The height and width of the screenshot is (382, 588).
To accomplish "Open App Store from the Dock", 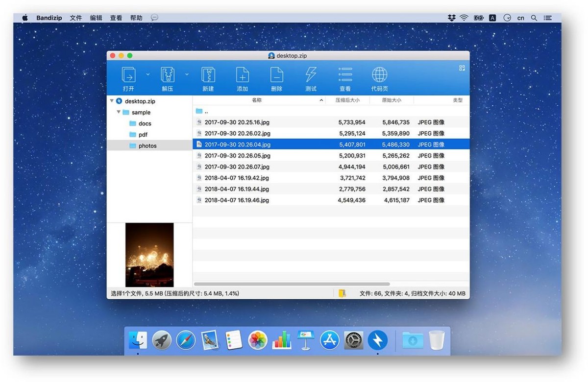I will pos(329,340).
